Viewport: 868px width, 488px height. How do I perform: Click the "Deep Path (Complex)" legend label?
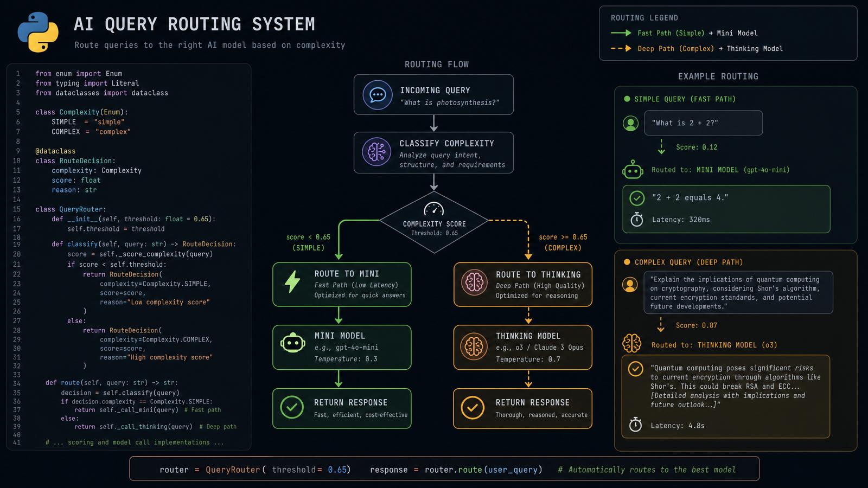point(676,49)
